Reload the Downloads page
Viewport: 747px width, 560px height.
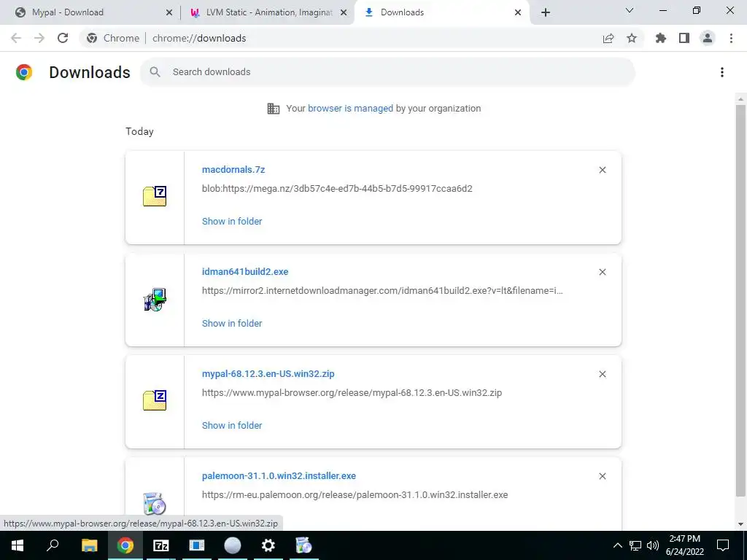[x=63, y=38]
